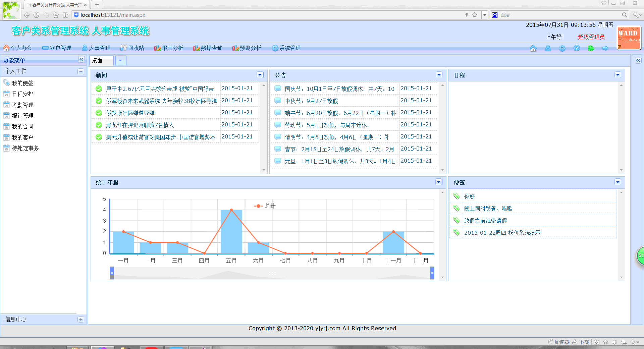Click the green puzzle piece icon
Image resolution: width=644 pixels, height=349 pixels.
click(591, 48)
